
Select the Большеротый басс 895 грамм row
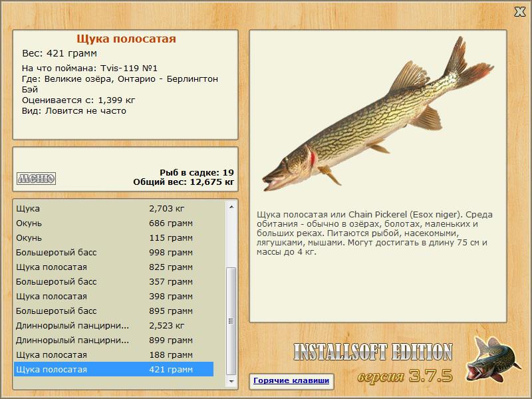coord(114,311)
